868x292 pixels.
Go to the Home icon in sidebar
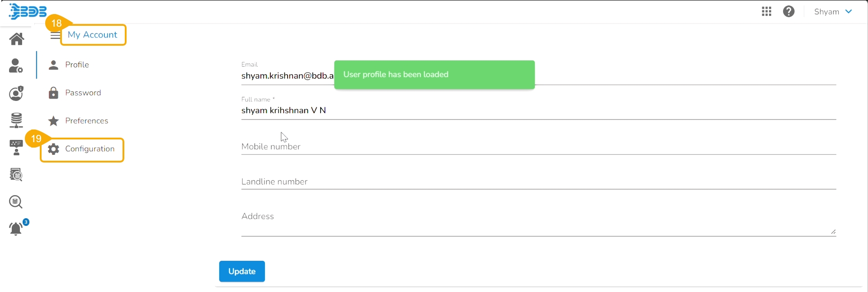17,39
